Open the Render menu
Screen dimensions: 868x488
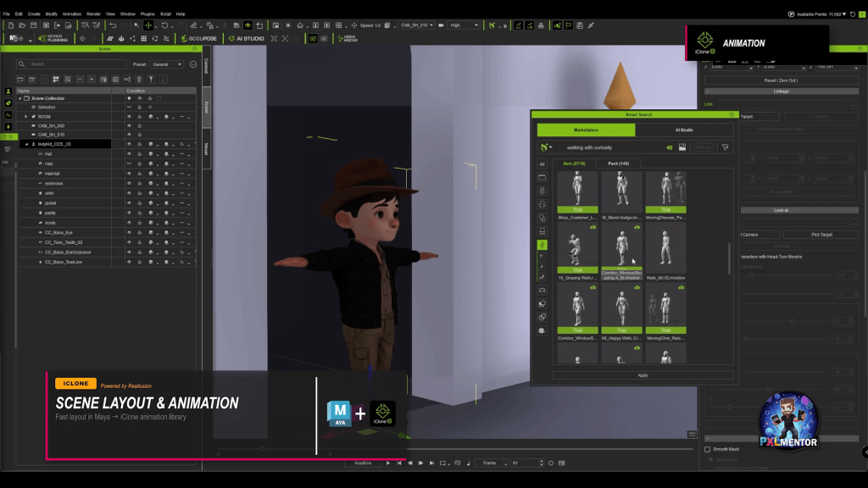[93, 14]
